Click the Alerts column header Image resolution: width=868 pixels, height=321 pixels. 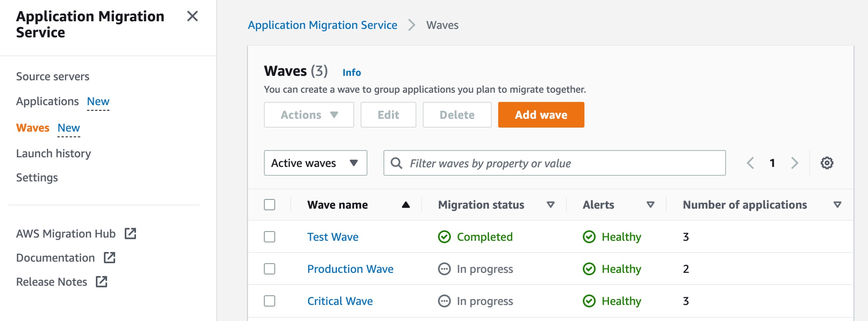(598, 205)
